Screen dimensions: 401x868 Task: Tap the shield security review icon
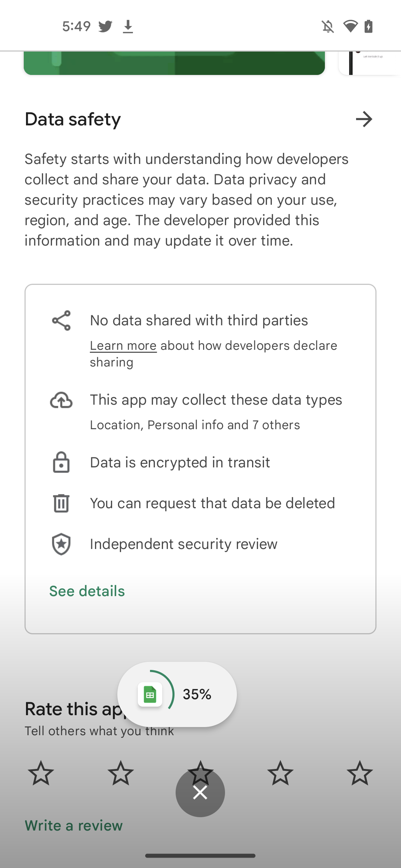[x=61, y=544]
